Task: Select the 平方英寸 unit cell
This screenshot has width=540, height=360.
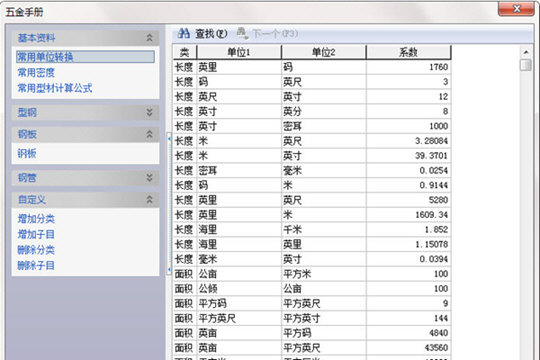Action: point(324,318)
